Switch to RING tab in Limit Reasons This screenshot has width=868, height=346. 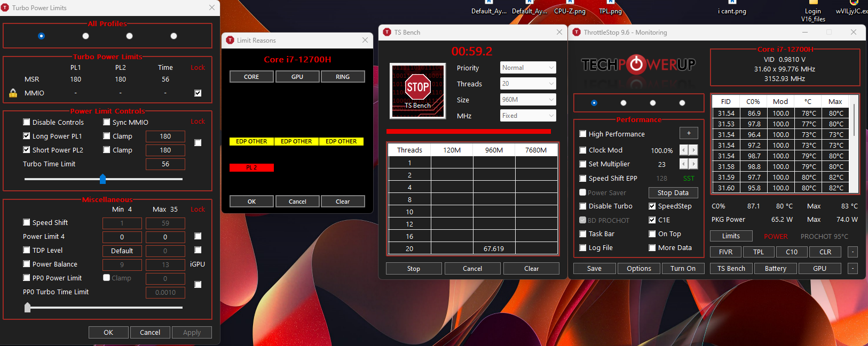(x=343, y=77)
